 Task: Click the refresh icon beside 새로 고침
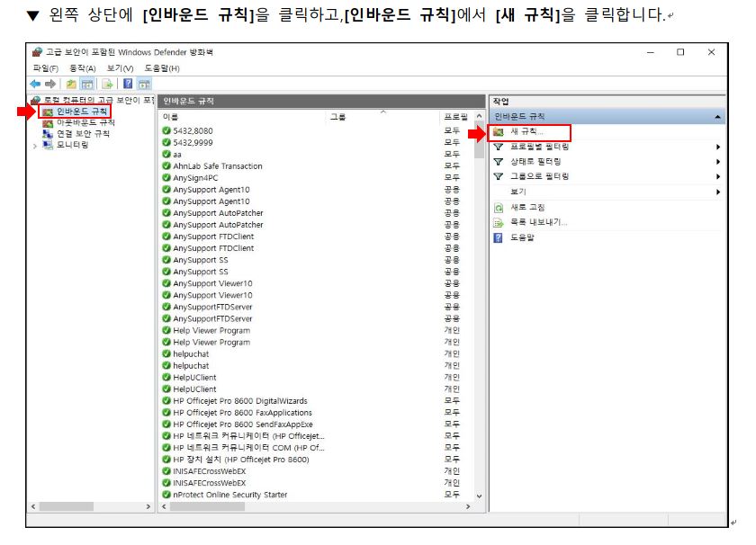point(499,208)
